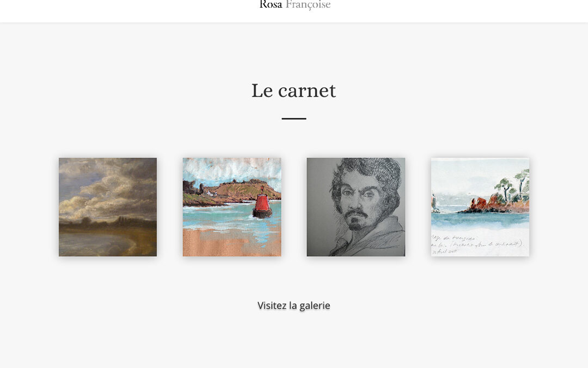
Task: Click the red buoy in the seascape
Action: tap(262, 204)
